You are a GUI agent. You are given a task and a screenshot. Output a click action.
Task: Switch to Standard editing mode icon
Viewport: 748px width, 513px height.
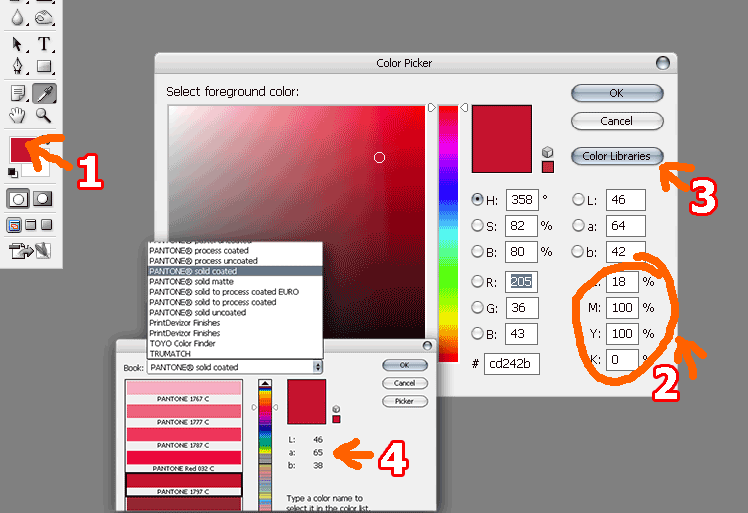pos(18,199)
